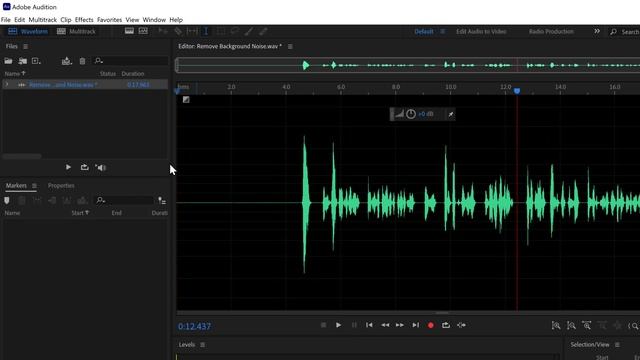This screenshot has height=360, width=640.
Task: Select the Slip tool in toolbar
Action: (192, 31)
